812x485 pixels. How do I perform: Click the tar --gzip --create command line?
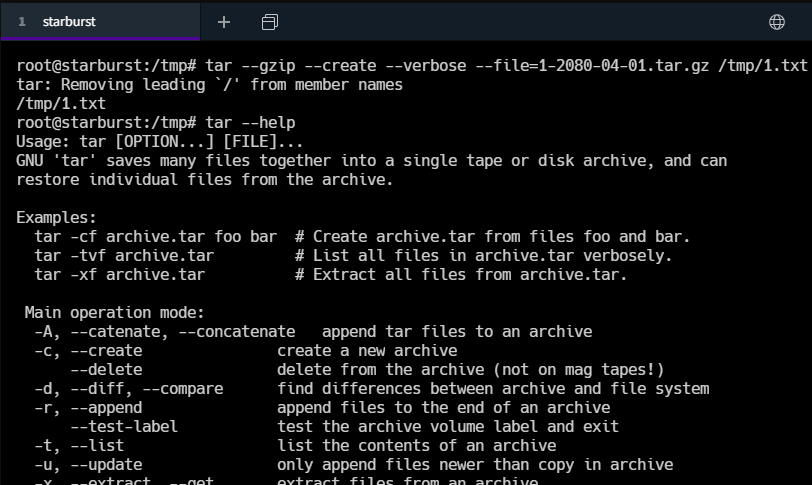pyautogui.click(x=412, y=66)
